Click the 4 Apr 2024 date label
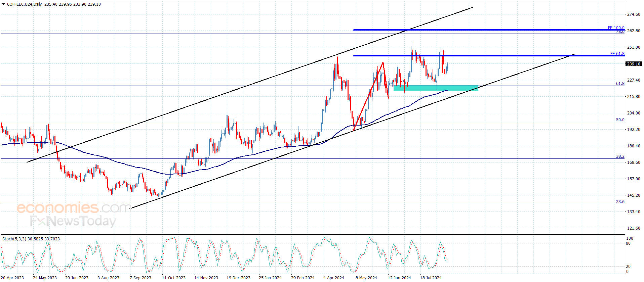The image size is (644, 282). (334, 278)
